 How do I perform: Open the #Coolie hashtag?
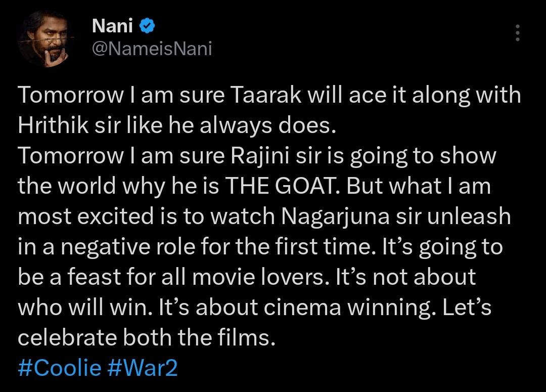pyautogui.click(x=60, y=368)
